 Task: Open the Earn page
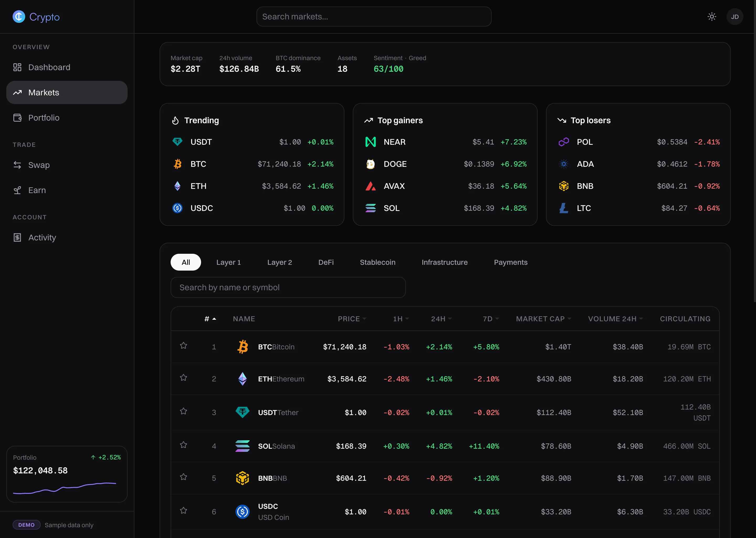click(67, 190)
